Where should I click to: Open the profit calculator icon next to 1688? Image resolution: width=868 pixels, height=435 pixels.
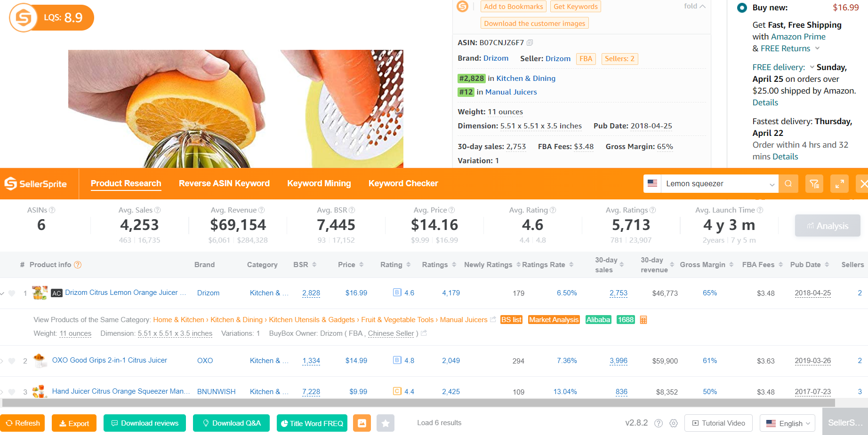(x=643, y=320)
